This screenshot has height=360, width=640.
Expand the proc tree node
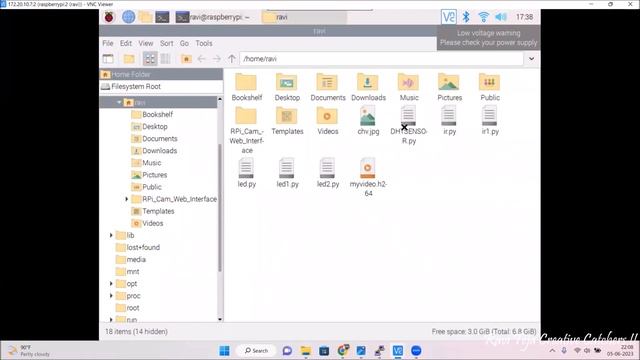pos(111,296)
